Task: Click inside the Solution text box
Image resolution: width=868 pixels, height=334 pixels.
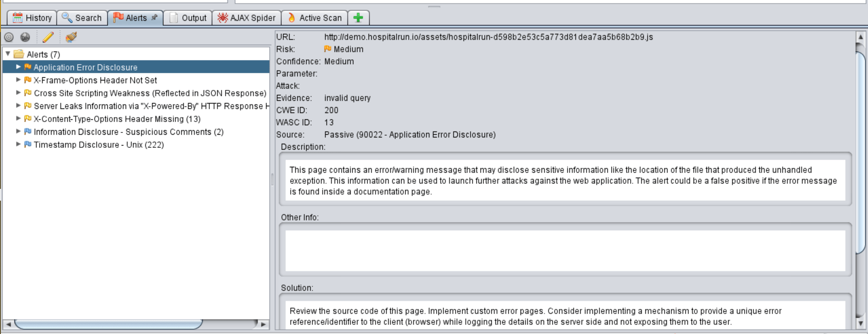Action: pyautogui.click(x=565, y=315)
